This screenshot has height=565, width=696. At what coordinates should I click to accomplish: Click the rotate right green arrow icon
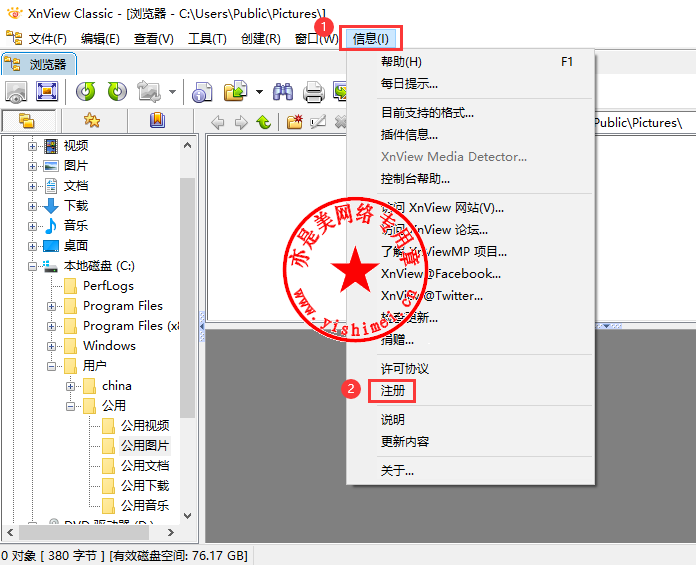117,91
